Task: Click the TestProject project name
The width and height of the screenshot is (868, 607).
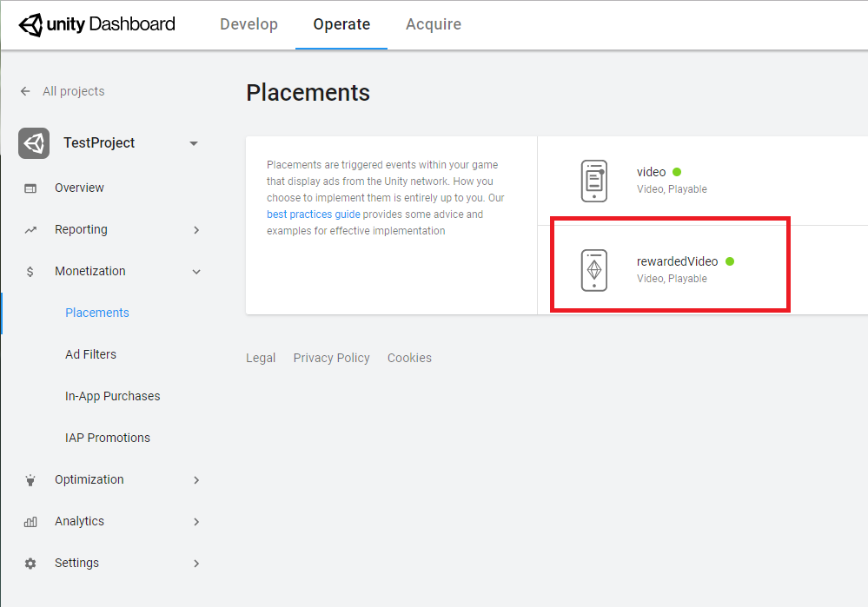Action: click(x=99, y=142)
